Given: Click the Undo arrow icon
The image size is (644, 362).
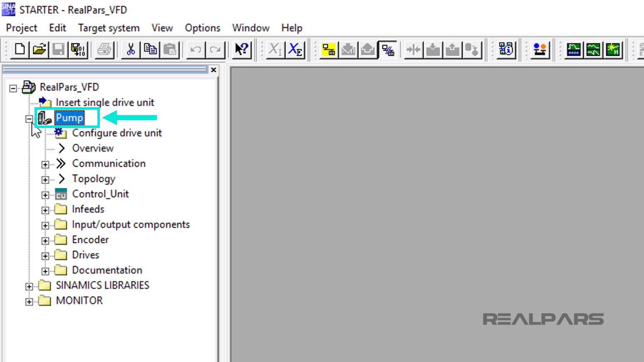Looking at the screenshot, I should (x=196, y=49).
